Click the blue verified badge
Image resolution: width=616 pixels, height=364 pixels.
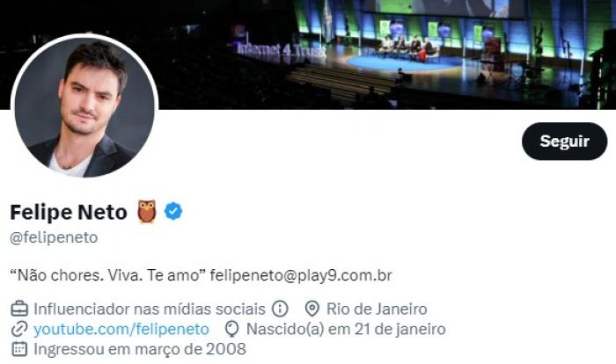coord(173,211)
